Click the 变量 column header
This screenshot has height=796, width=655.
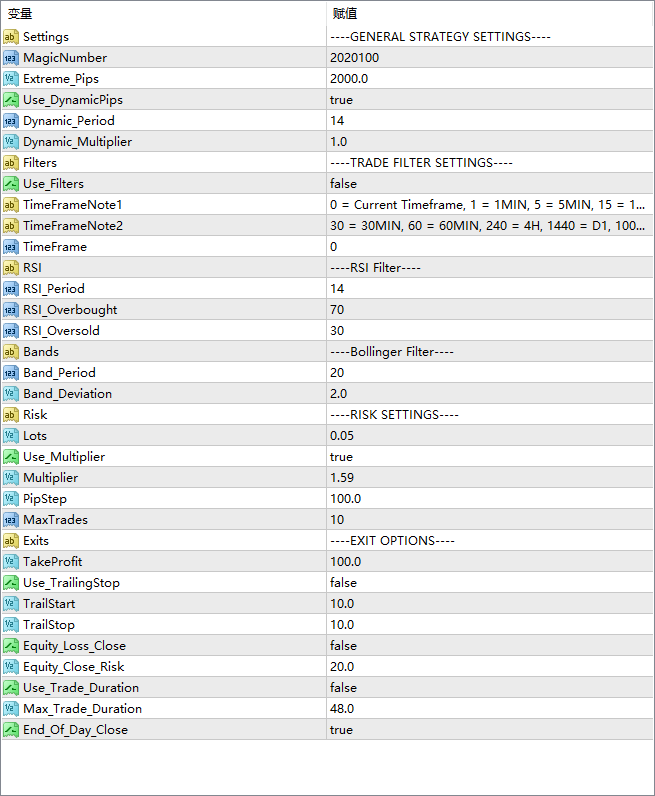[x=20, y=14]
